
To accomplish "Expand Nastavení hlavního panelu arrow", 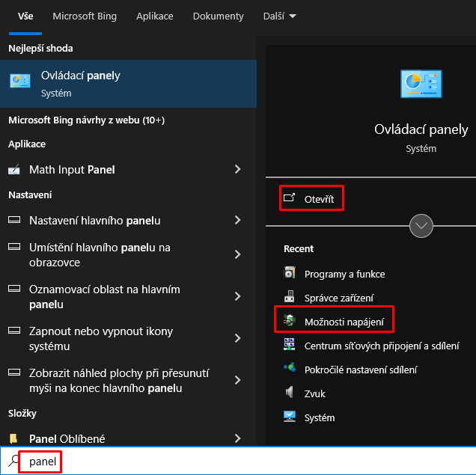I will coord(238,220).
